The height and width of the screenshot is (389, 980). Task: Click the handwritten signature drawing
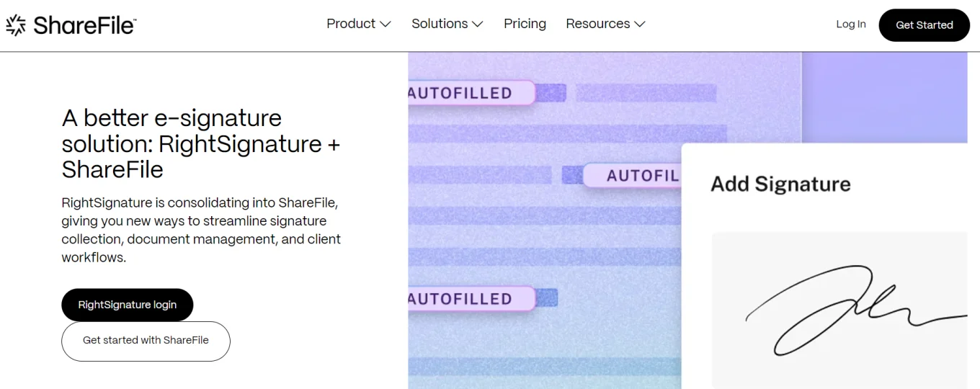836,310
